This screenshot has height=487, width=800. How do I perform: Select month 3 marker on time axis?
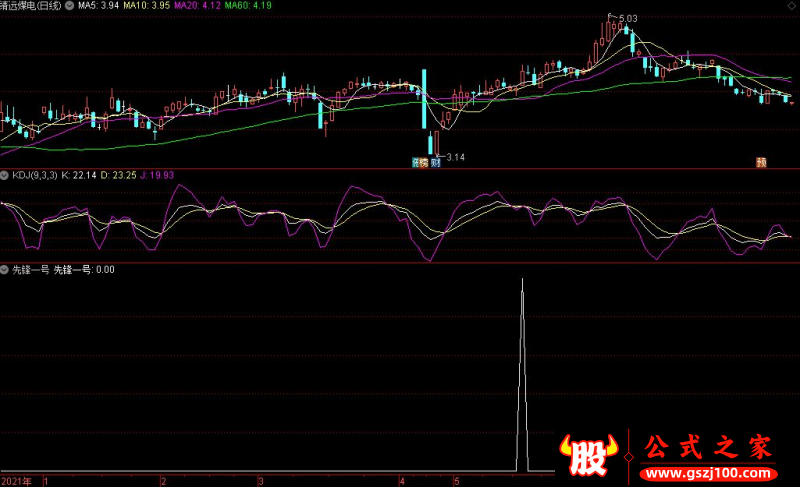click(261, 481)
